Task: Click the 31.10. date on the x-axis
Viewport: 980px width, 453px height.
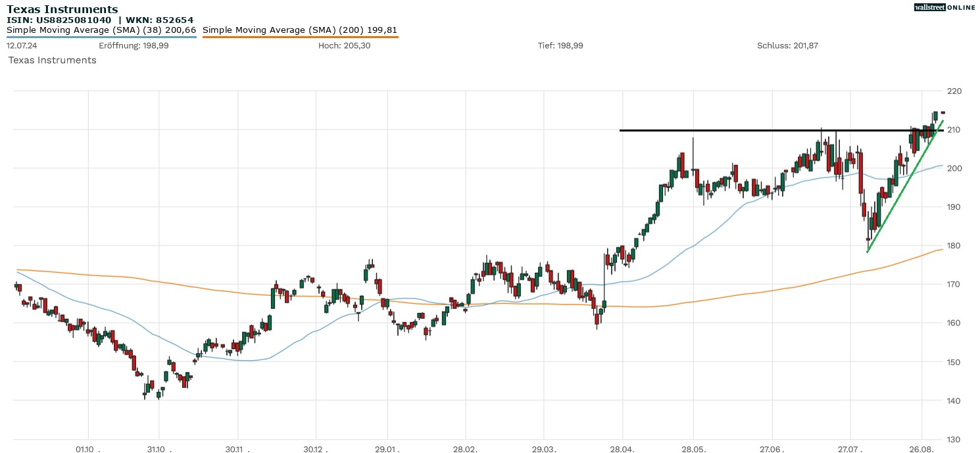Action: pyautogui.click(x=158, y=448)
